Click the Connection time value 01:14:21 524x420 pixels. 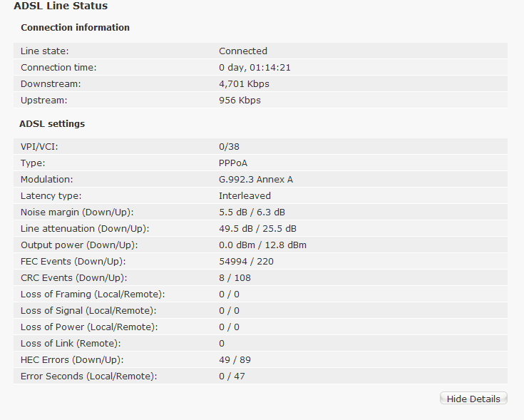pyautogui.click(x=270, y=68)
